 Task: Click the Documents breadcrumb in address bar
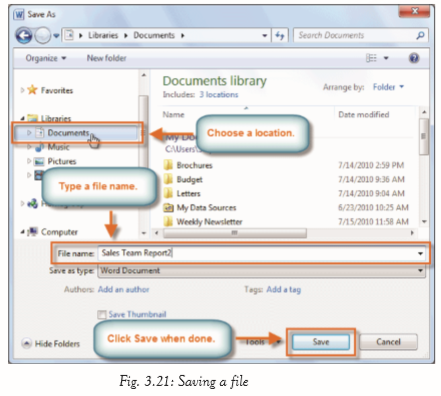[154, 35]
